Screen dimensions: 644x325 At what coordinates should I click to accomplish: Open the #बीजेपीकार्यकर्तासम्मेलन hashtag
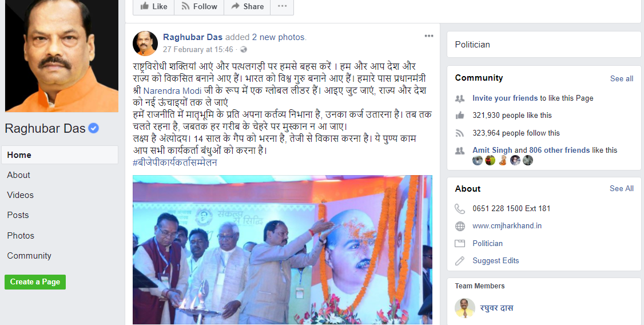pyautogui.click(x=175, y=162)
